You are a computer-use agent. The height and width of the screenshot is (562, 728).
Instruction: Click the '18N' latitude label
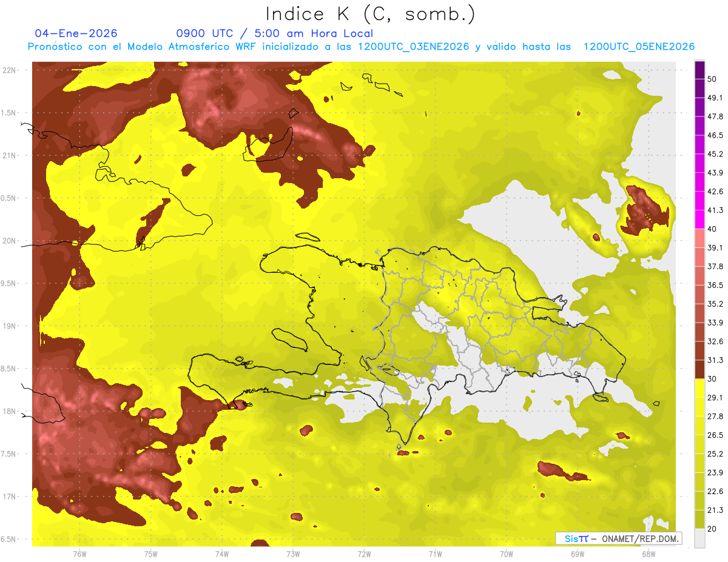(x=10, y=412)
